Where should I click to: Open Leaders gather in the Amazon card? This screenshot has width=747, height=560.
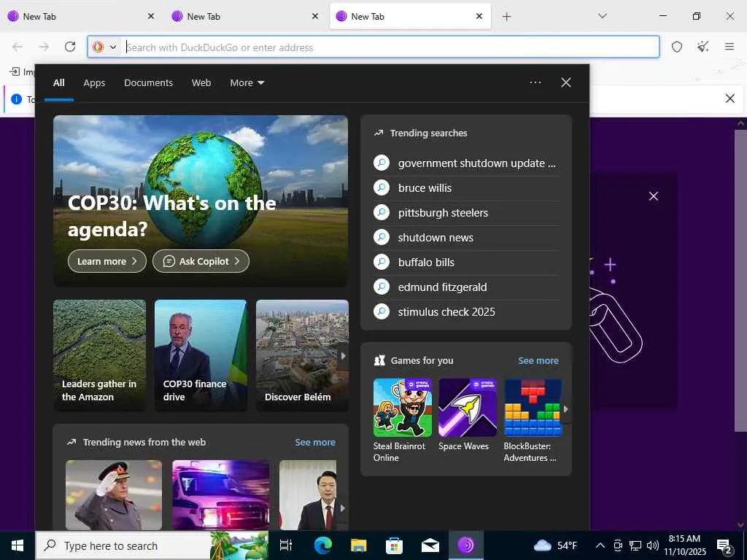click(99, 355)
